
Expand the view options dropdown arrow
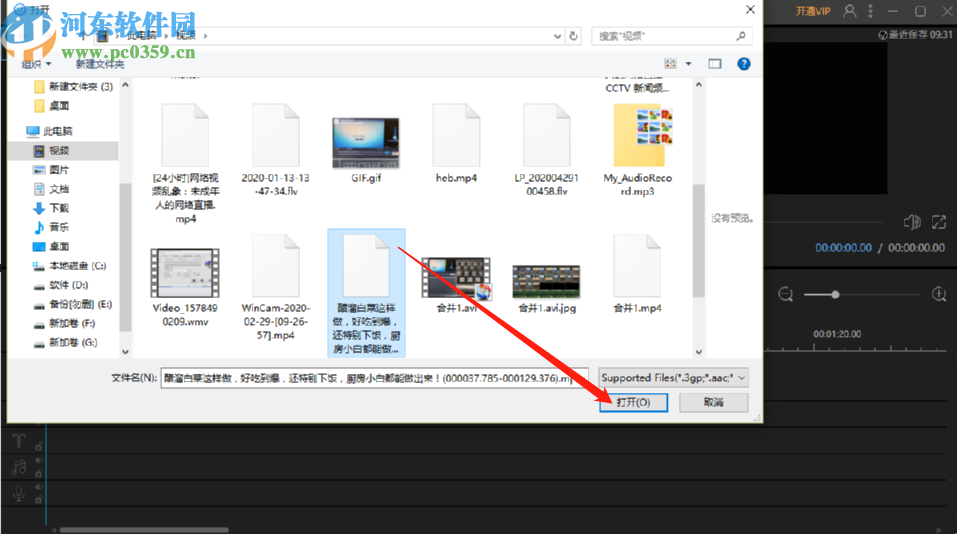[688, 63]
